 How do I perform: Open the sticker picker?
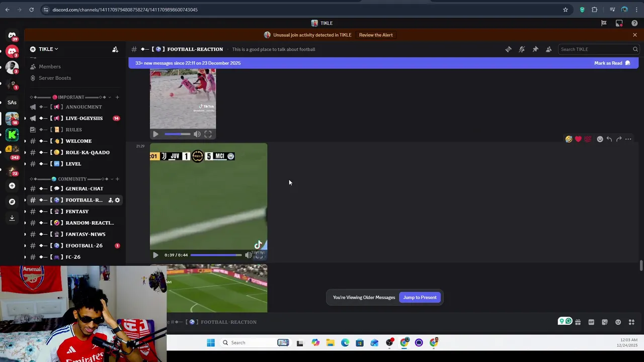[605, 322]
